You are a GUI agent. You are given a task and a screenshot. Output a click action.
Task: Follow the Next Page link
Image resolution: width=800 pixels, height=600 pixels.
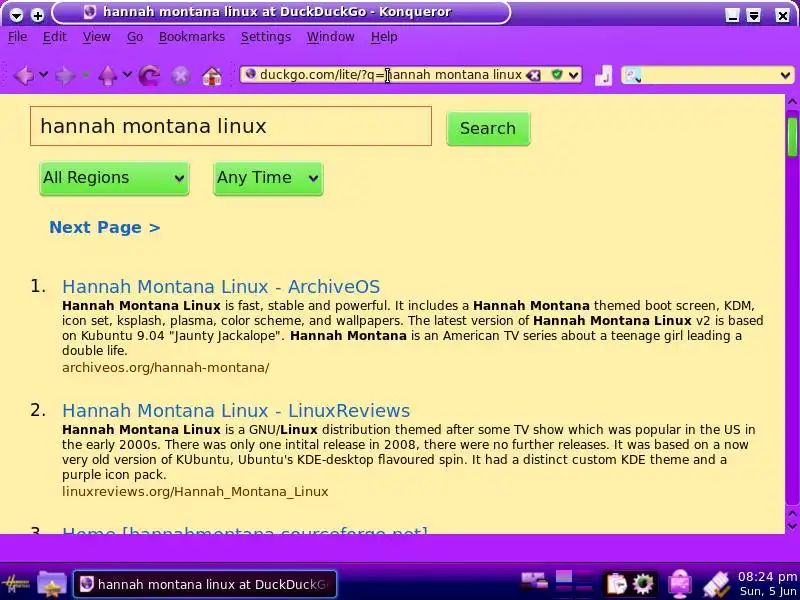[105, 227]
